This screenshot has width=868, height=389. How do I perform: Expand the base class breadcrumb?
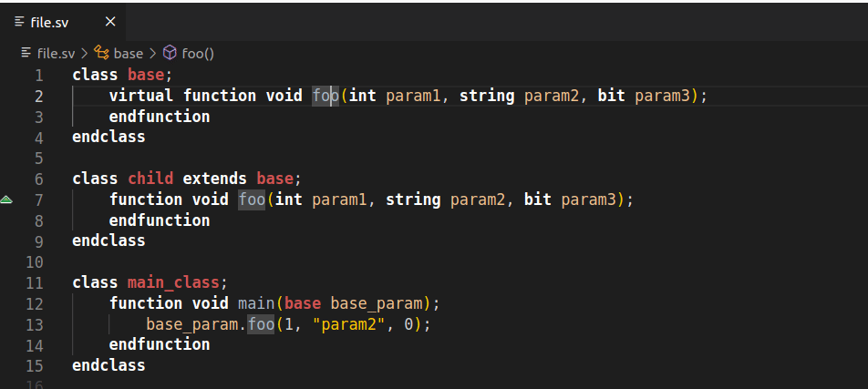coord(129,54)
